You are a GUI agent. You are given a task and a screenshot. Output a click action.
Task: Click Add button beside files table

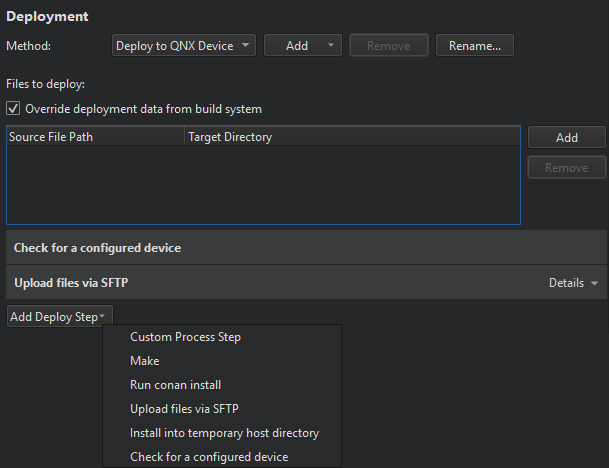click(566, 138)
